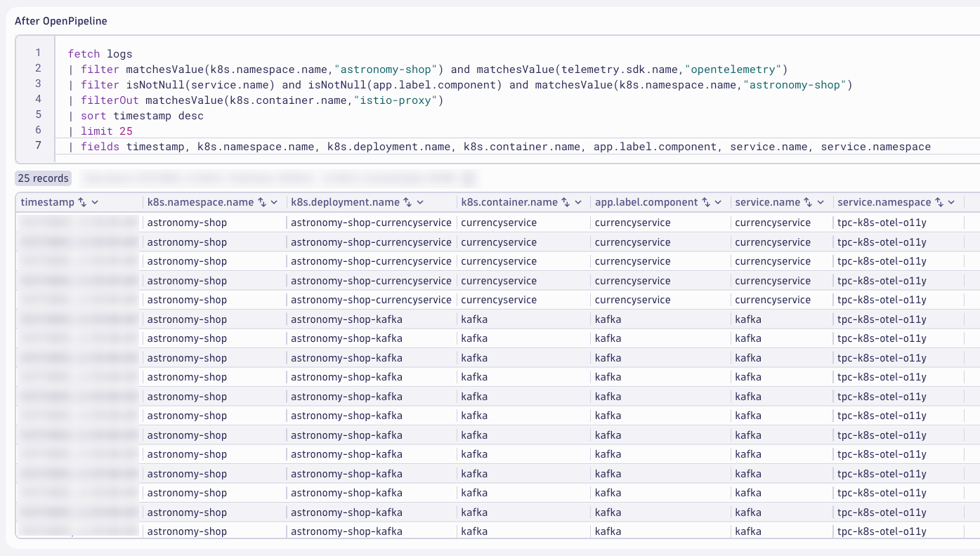The image size is (980, 556).
Task: Select tpc-k8s-otel-o11y in the first table row
Action: click(882, 223)
